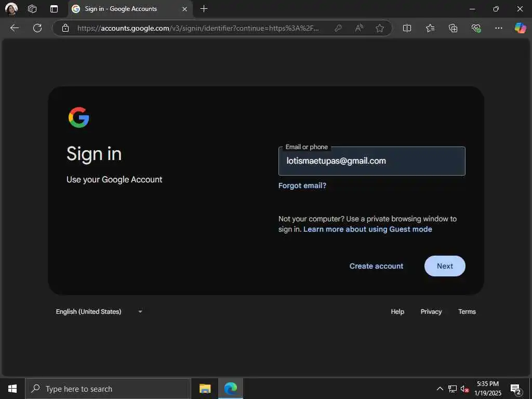Show hidden system tray icons

(x=440, y=389)
